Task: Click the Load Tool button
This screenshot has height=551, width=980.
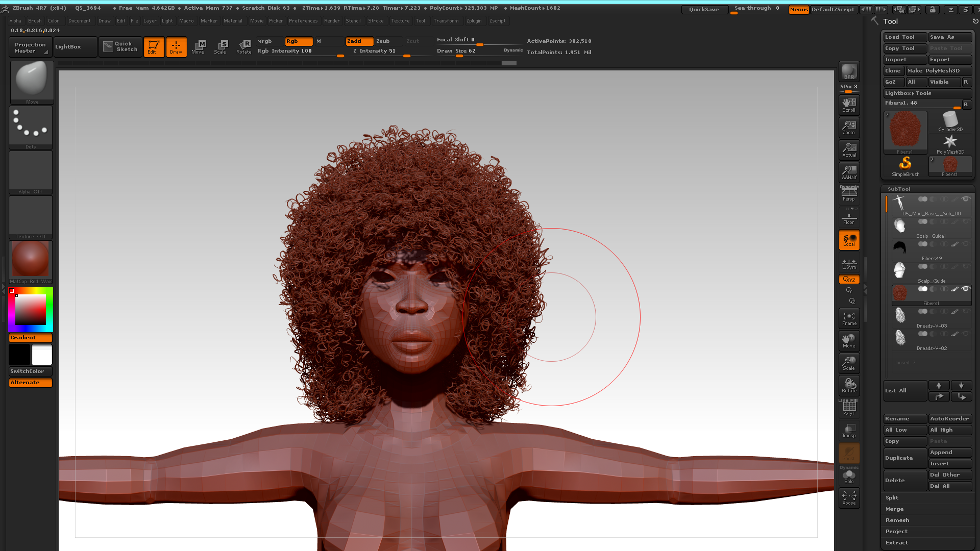Action: (905, 37)
